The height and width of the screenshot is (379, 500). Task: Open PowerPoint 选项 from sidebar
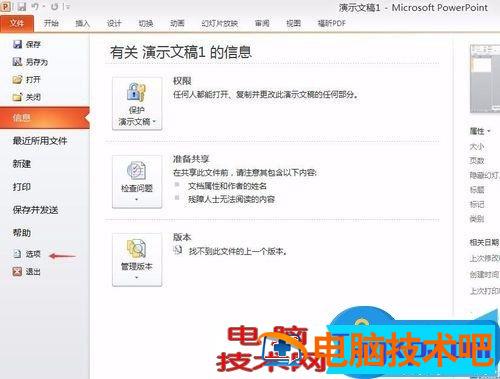click(x=27, y=254)
